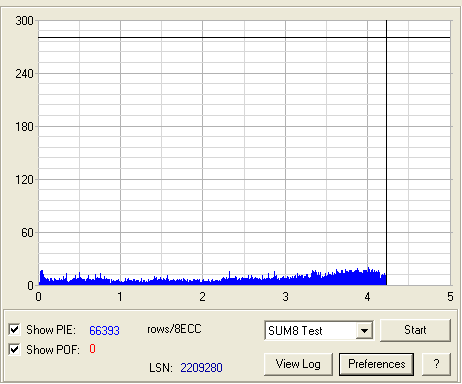This screenshot has height=384, width=462.
Task: Click the 5 label on the x-axis
Action: pos(450,297)
